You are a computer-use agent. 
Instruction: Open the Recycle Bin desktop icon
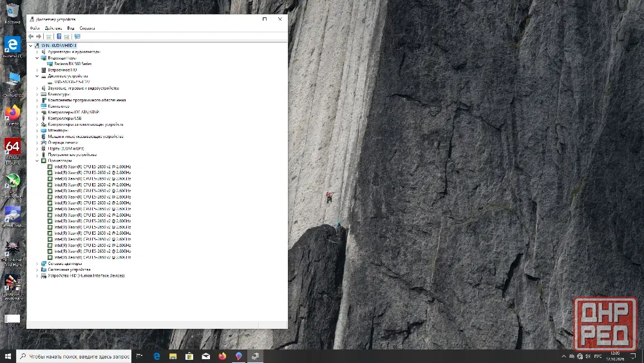pyautogui.click(x=12, y=13)
